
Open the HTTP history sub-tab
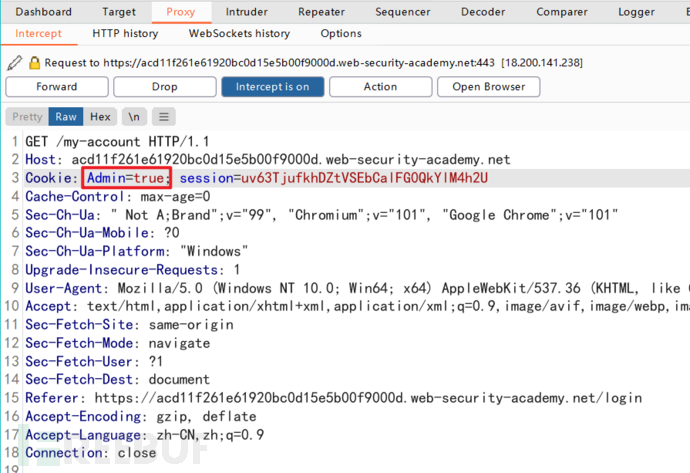pos(125,33)
